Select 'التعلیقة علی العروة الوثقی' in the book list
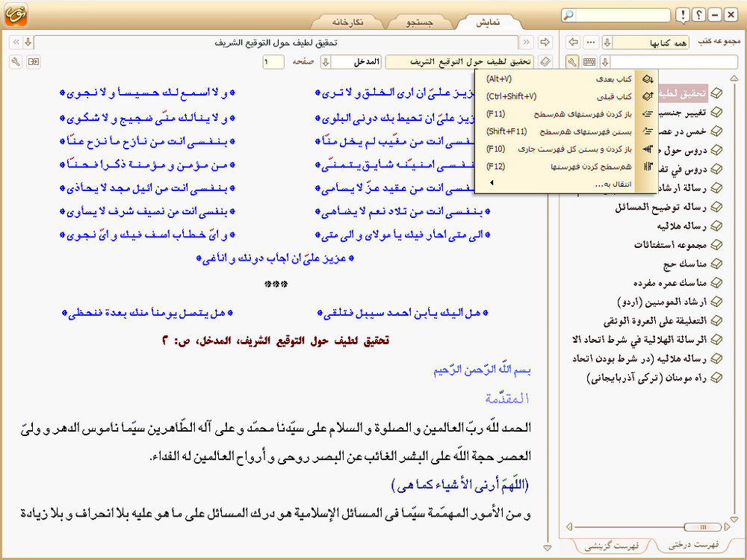 [655, 321]
